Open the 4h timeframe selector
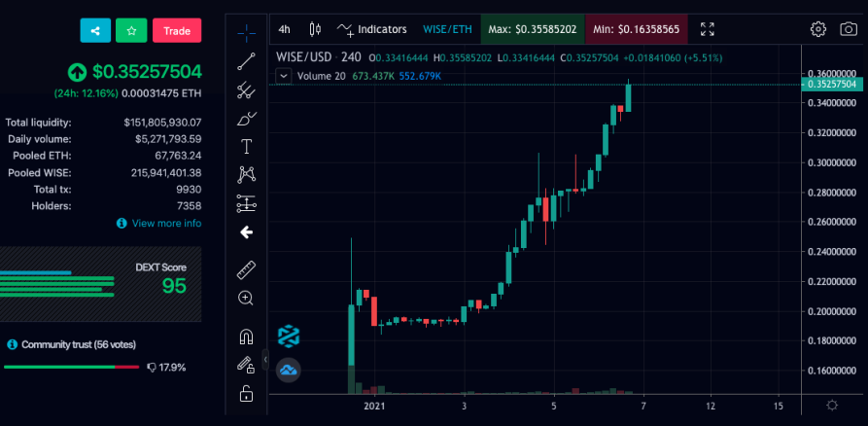This screenshot has width=868, height=426. click(x=284, y=29)
